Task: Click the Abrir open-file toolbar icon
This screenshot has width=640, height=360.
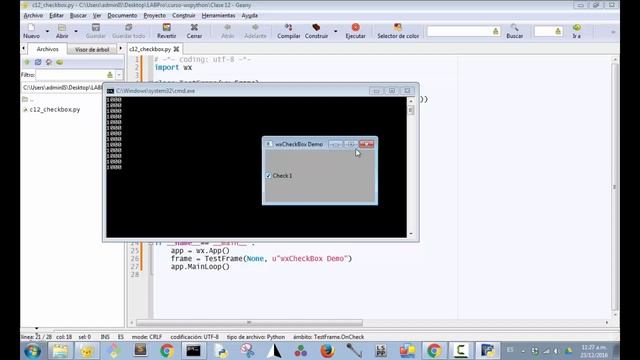Action: click(x=62, y=28)
